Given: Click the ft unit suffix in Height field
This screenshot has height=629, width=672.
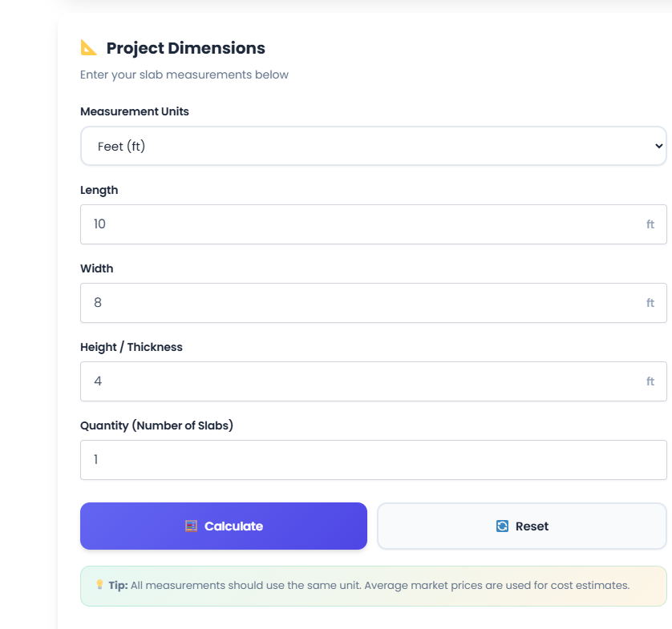Looking at the screenshot, I should pyautogui.click(x=650, y=381).
